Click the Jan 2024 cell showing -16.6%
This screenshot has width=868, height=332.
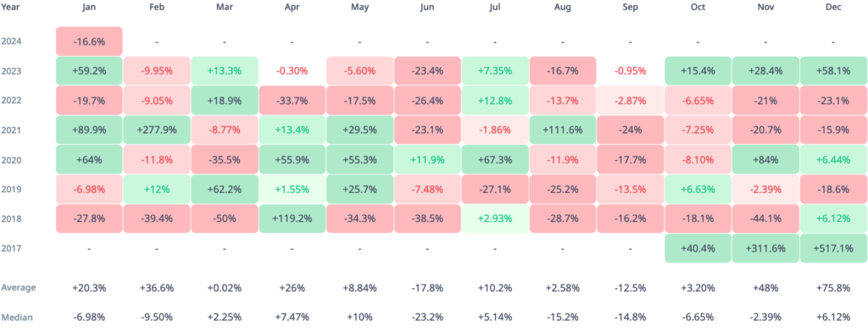click(x=89, y=41)
